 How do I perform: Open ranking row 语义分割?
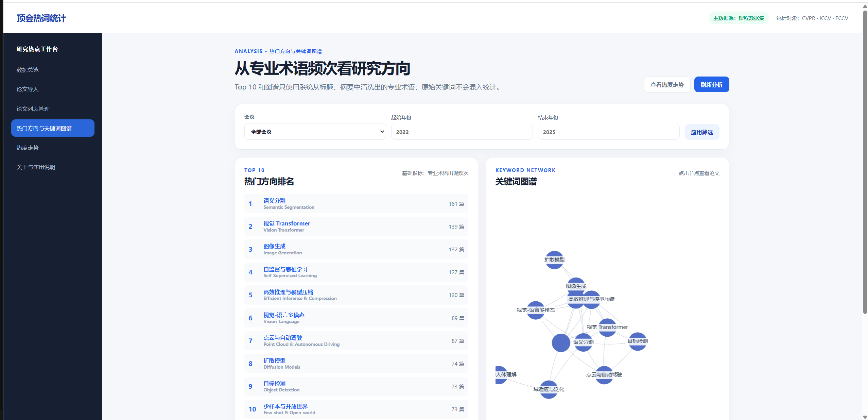point(356,204)
